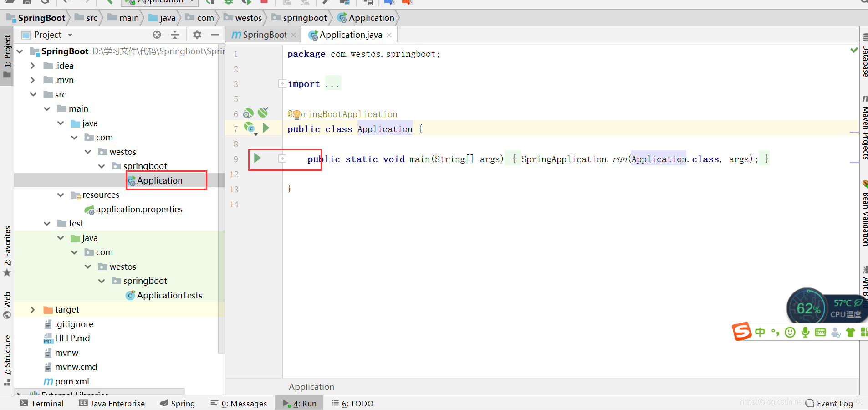Close the SpringBoot editor tab
868x410 pixels.
(293, 35)
